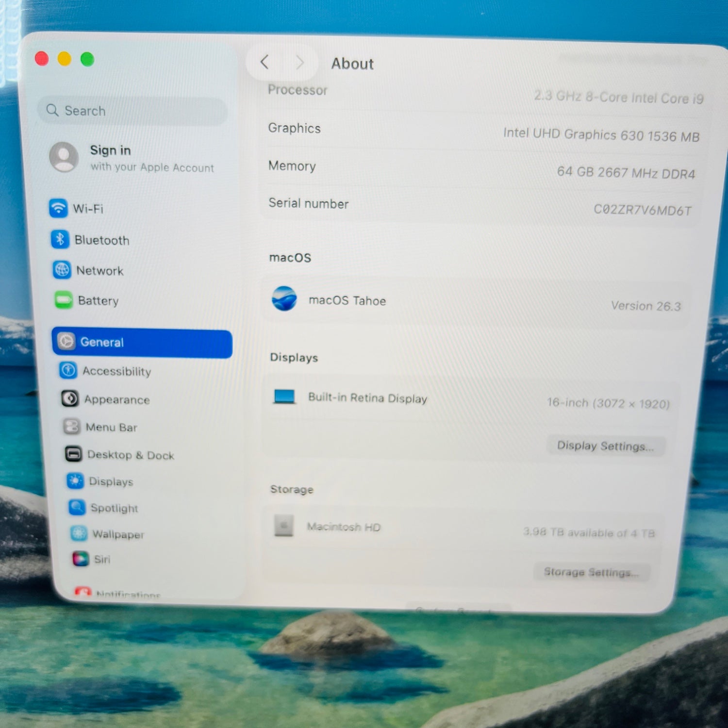Image resolution: width=728 pixels, height=728 pixels.
Task: Switch to Desktop & Dock pane
Action: 130,455
